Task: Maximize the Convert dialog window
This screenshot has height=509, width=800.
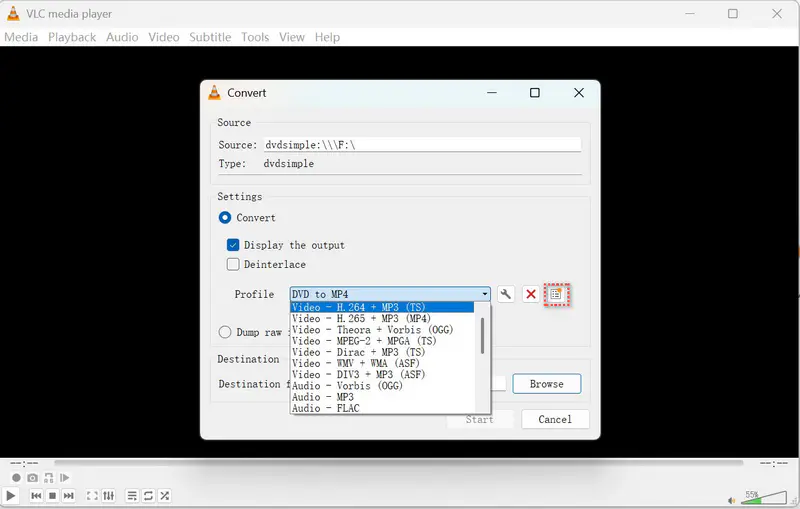Action: [535, 92]
